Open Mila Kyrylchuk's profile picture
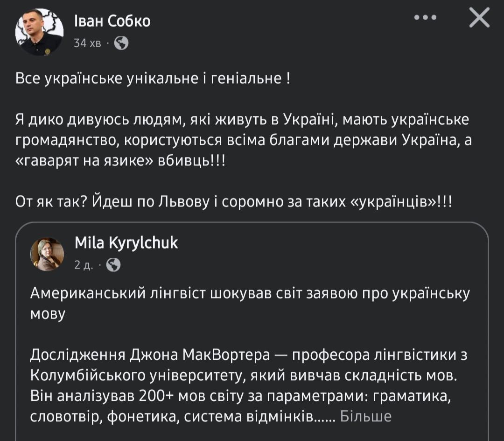Viewport: 504px width, 441px height. tap(47, 254)
